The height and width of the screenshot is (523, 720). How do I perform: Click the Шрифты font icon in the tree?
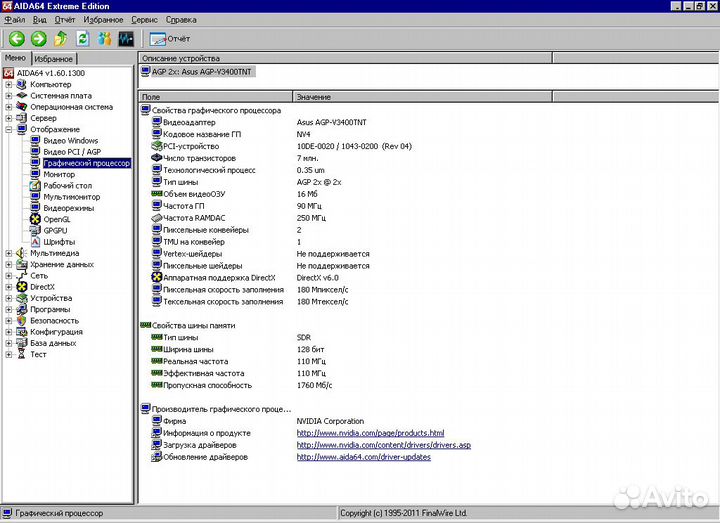point(35,242)
